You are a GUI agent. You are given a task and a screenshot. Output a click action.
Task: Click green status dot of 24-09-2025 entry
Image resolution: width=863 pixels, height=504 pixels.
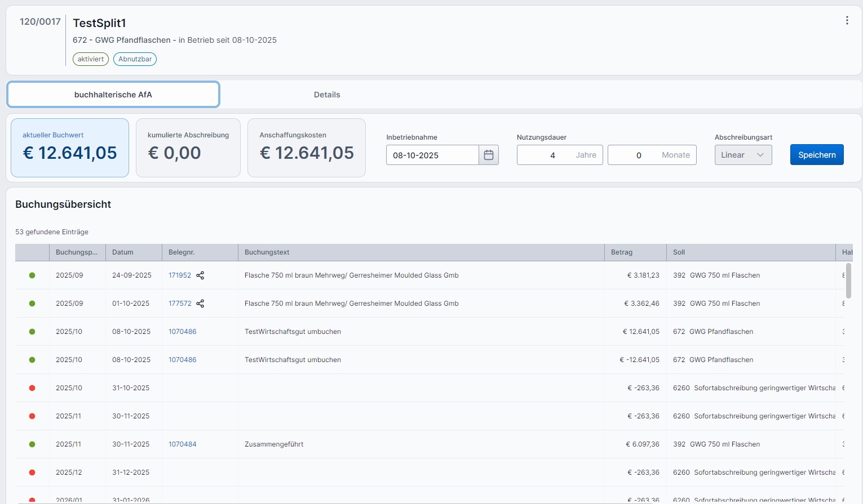32,275
